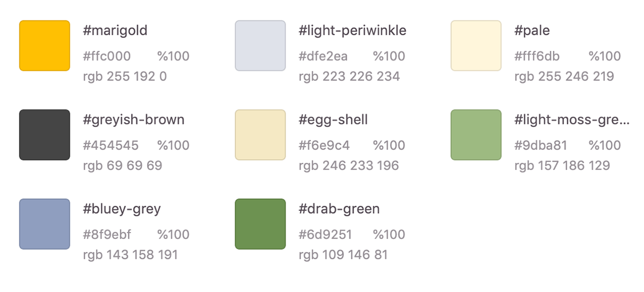Click the %100 opacity of drab-green
644x292 pixels.
[x=389, y=235]
